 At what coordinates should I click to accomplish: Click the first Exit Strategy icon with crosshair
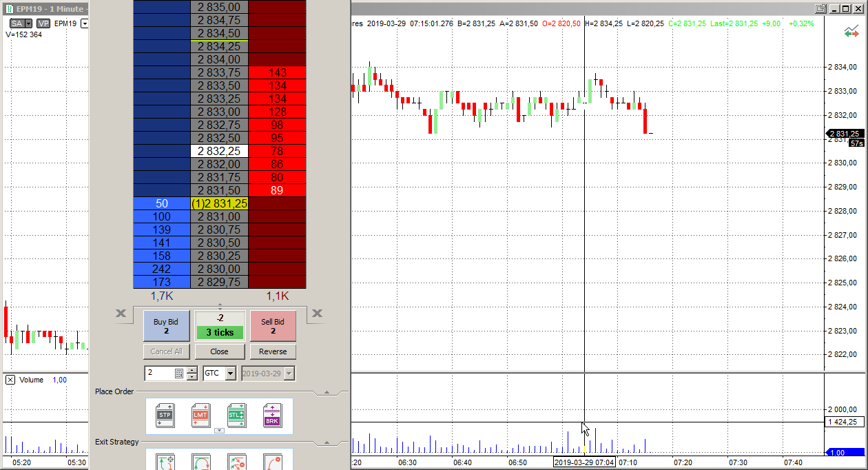(165, 462)
